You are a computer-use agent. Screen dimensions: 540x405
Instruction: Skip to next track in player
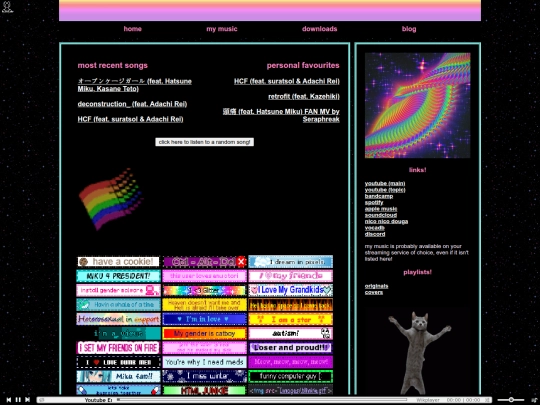(x=27, y=399)
